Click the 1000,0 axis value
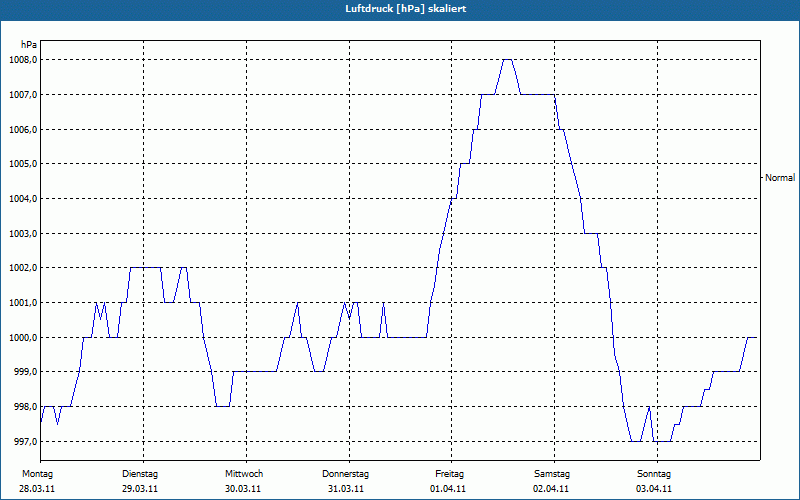This screenshot has width=800, height=500. 23,337
